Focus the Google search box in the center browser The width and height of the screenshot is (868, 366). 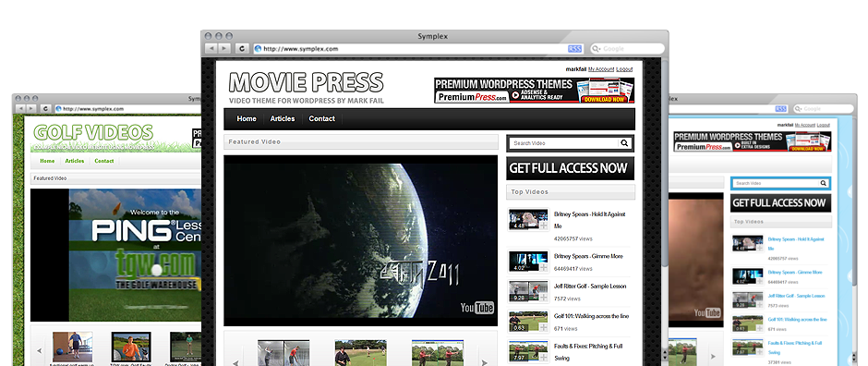pos(627,49)
